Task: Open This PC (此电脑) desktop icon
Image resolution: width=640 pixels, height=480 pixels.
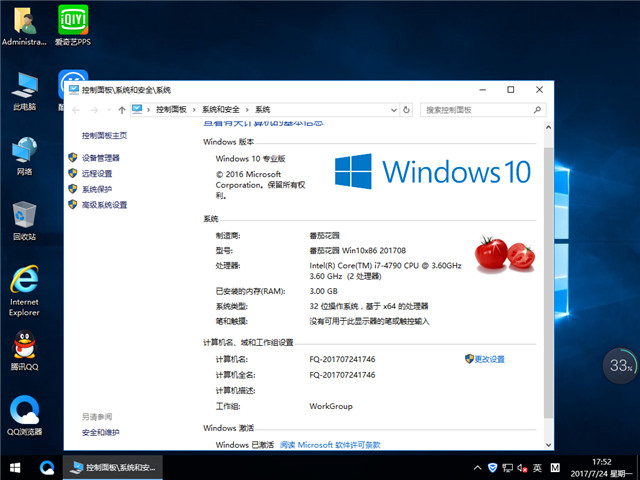Action: click(x=24, y=91)
